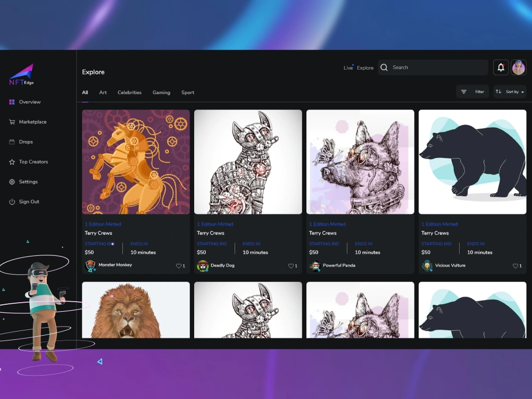Click the Explore page heading
Image resolution: width=532 pixels, height=399 pixels.
click(93, 72)
